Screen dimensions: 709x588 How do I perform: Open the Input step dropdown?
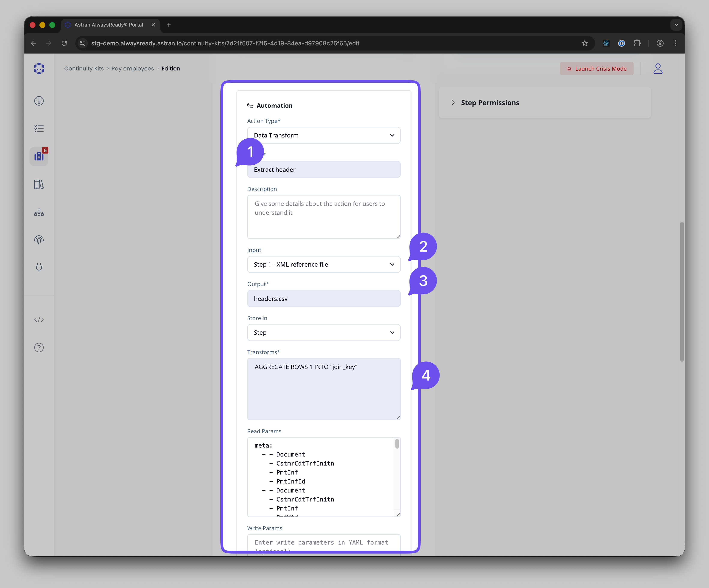point(323,265)
